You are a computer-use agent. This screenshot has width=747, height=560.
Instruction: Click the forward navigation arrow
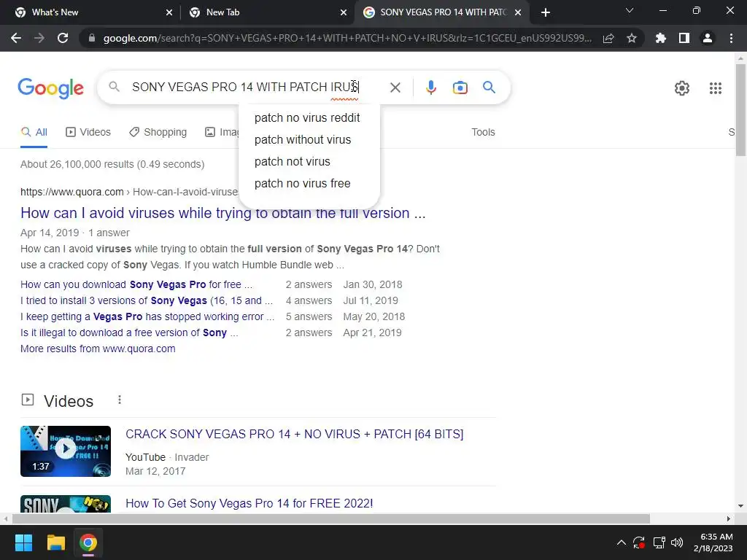coord(39,38)
